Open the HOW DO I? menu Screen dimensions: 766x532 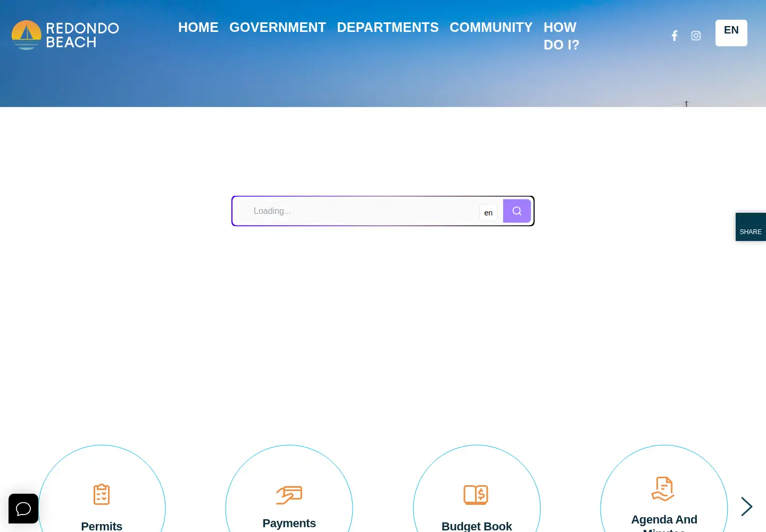[x=561, y=36]
